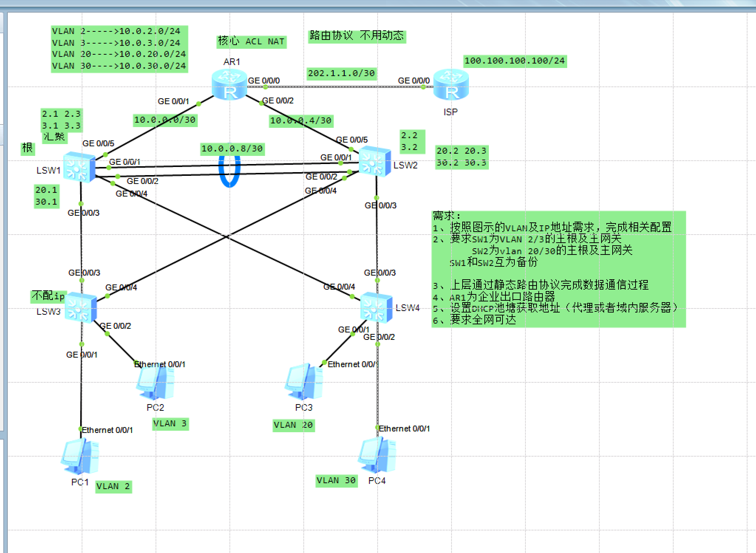Select the 100.100.100.100/24 address label

[x=515, y=61]
